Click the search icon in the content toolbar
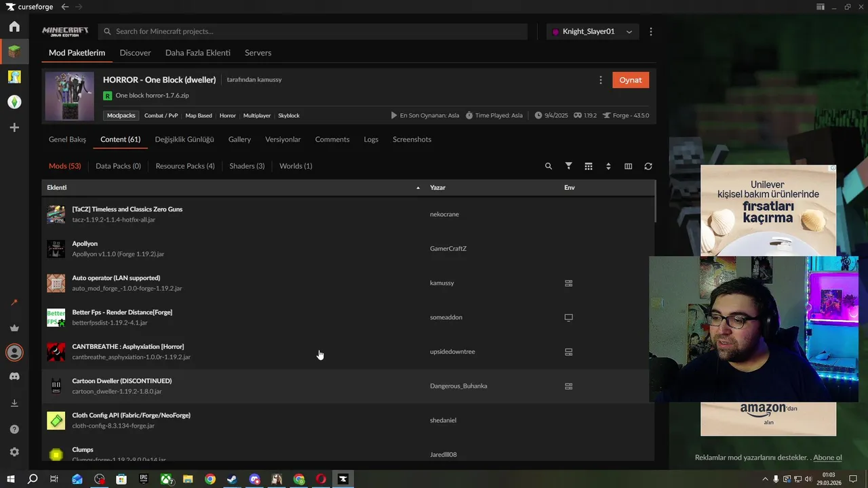The width and height of the screenshot is (868, 488). pyautogui.click(x=549, y=166)
